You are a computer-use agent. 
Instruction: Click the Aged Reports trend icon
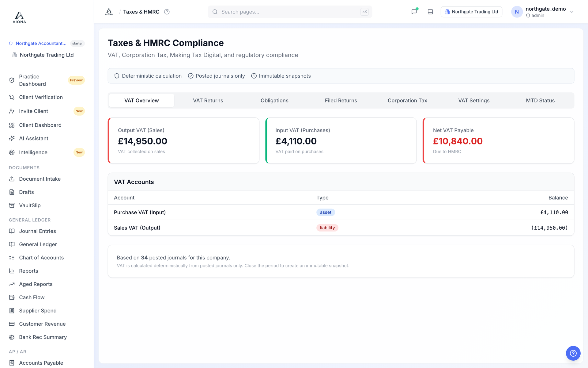pyautogui.click(x=12, y=284)
